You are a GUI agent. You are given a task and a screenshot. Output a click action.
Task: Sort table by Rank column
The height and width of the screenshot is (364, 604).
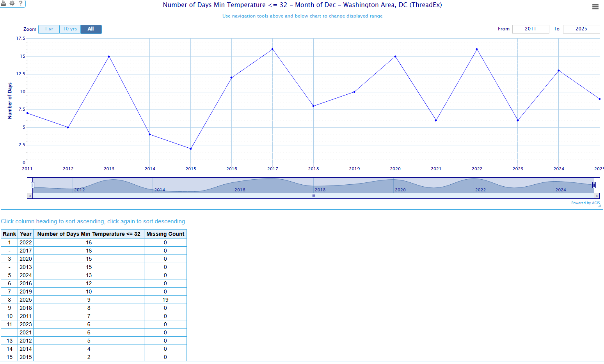coord(9,234)
